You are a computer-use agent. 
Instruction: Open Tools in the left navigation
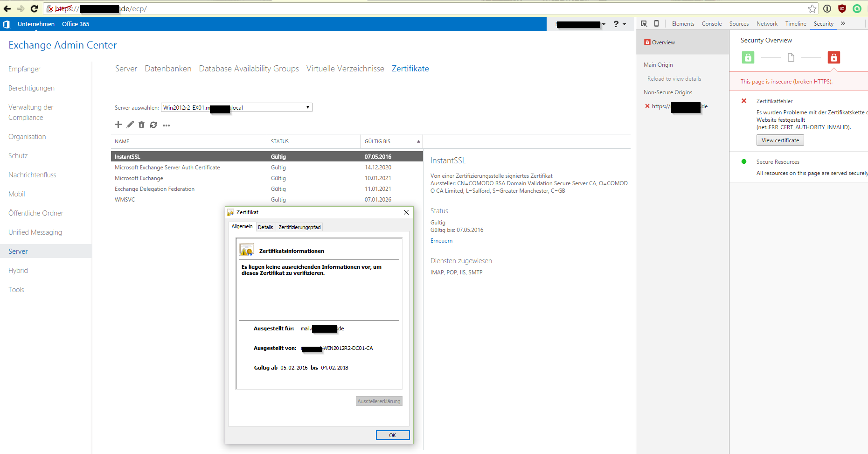click(16, 290)
